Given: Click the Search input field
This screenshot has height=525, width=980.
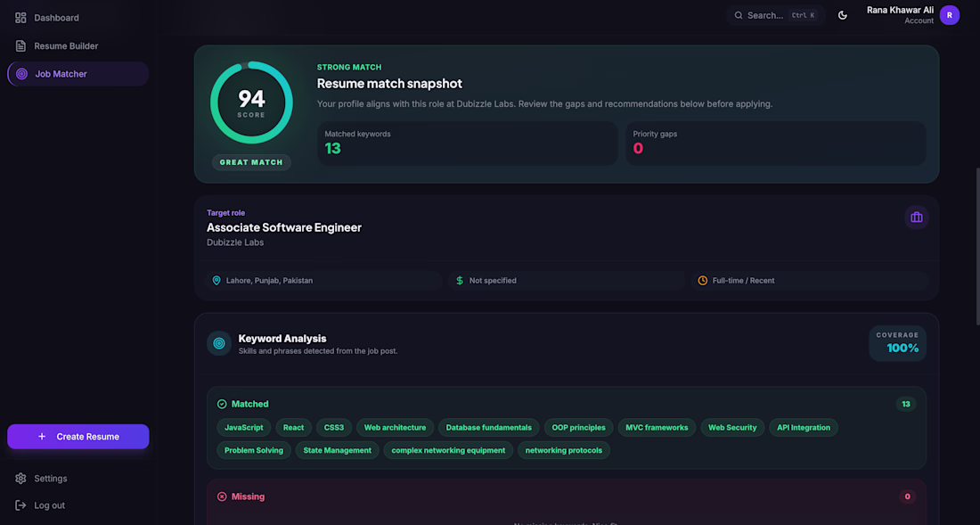Looking at the screenshot, I should (x=776, y=15).
